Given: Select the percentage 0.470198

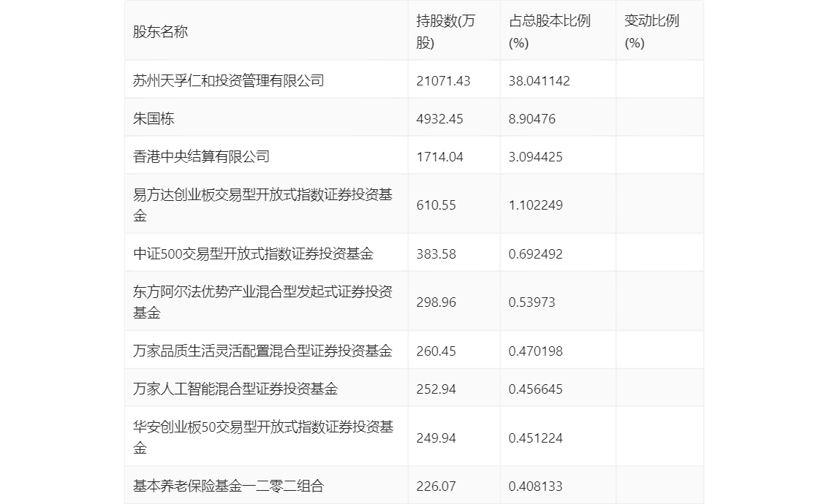Looking at the screenshot, I should (x=536, y=351).
